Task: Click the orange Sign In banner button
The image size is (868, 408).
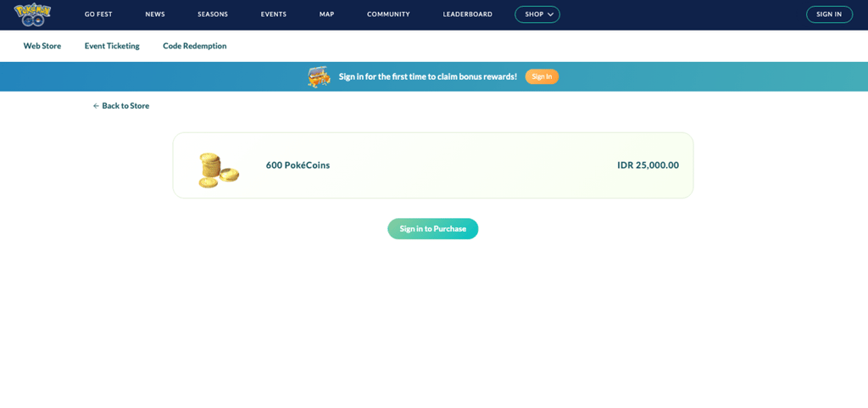Action: pos(542,77)
